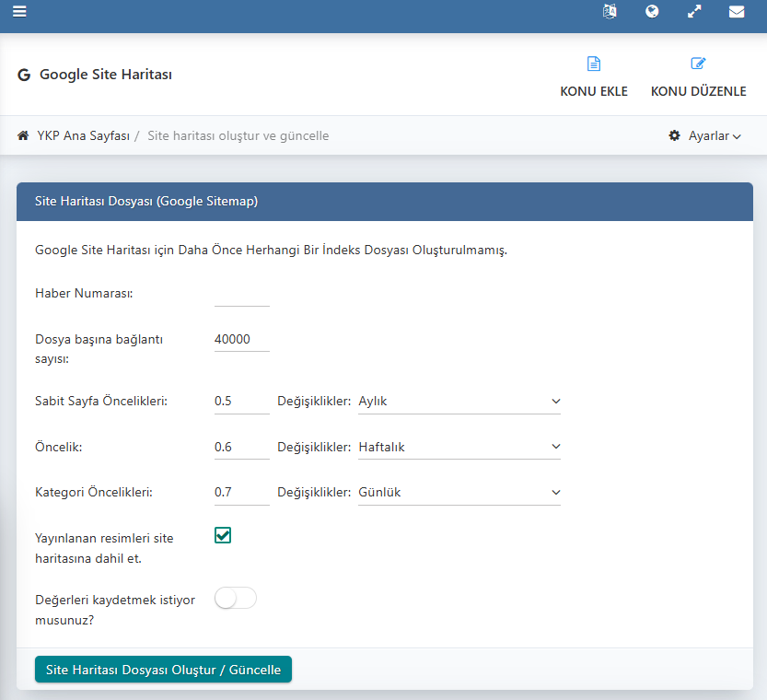Viewport: 767px width, 700px height.
Task: Open the Günlük change frequency dropdown
Action: click(x=459, y=492)
